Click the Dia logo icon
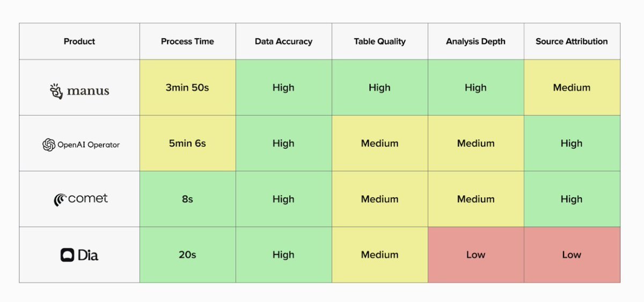The width and height of the screenshot is (644, 302). [67, 255]
